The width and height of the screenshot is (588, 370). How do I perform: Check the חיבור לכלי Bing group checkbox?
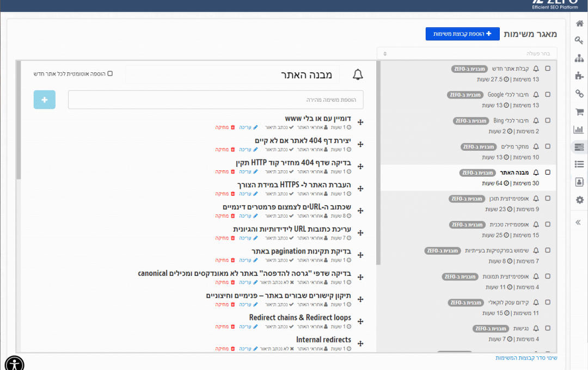click(548, 120)
